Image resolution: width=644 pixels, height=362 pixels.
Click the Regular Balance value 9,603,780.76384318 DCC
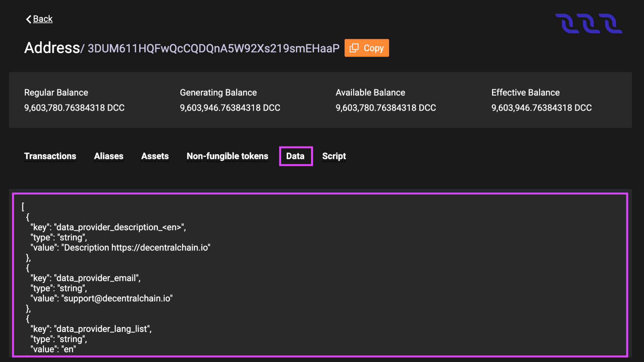[74, 108]
